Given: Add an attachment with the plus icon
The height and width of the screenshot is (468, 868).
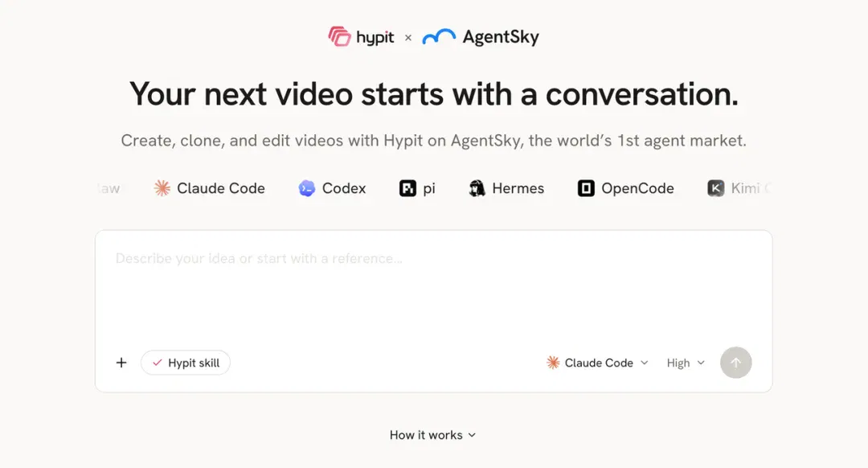Looking at the screenshot, I should pyautogui.click(x=121, y=363).
